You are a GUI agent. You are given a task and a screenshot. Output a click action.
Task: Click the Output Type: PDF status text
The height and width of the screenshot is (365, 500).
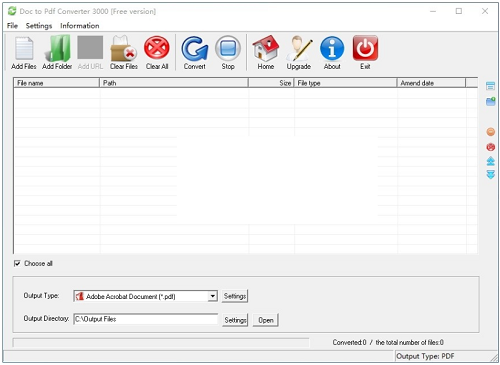425,356
